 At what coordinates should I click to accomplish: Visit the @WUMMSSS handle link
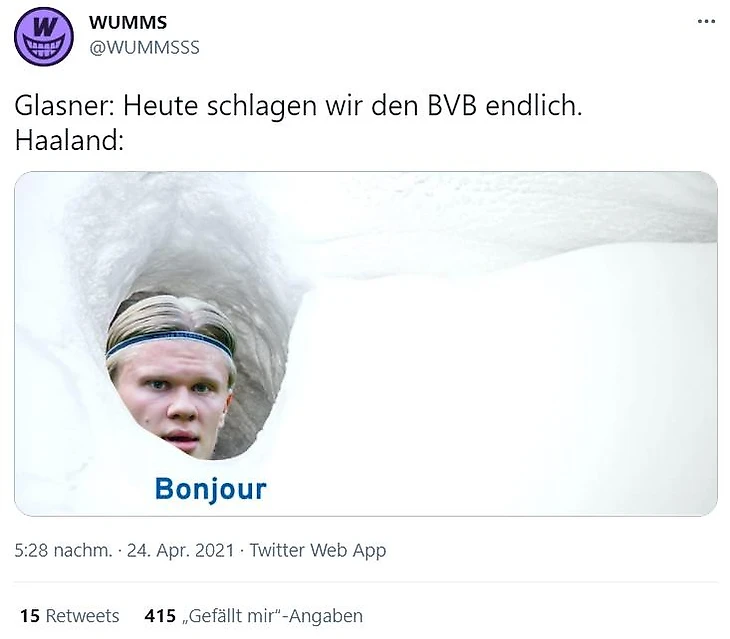144,47
